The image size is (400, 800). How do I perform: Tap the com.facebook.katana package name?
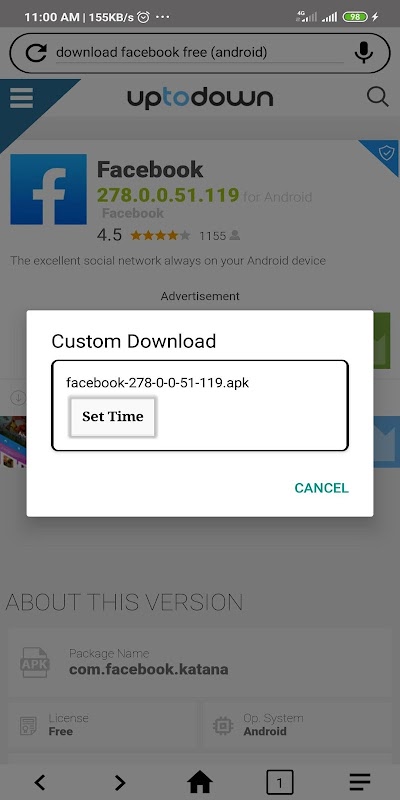tap(148, 669)
